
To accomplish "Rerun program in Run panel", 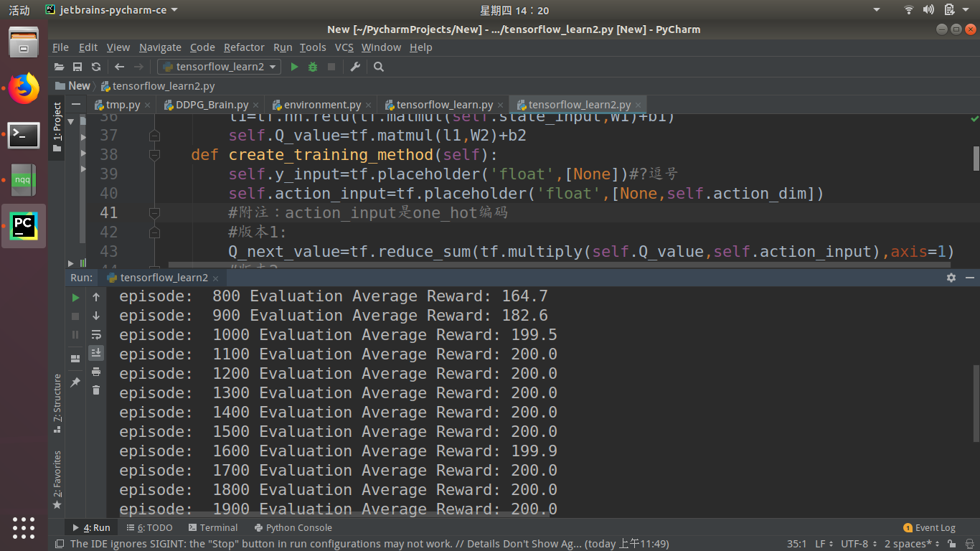I will point(75,297).
